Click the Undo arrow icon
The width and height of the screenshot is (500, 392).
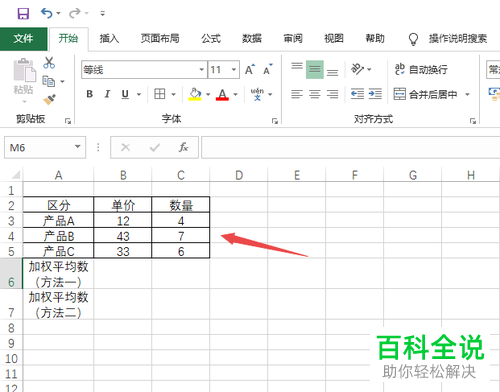[x=47, y=13]
